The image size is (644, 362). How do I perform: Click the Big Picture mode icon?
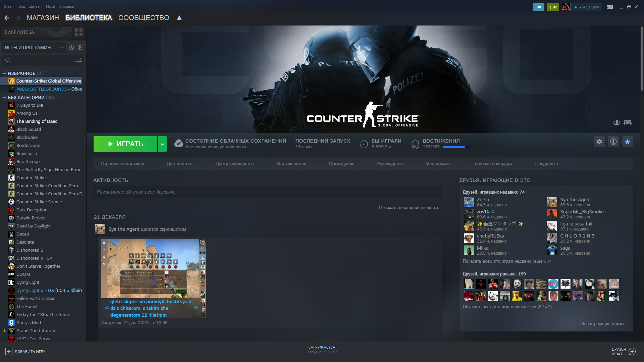click(610, 7)
